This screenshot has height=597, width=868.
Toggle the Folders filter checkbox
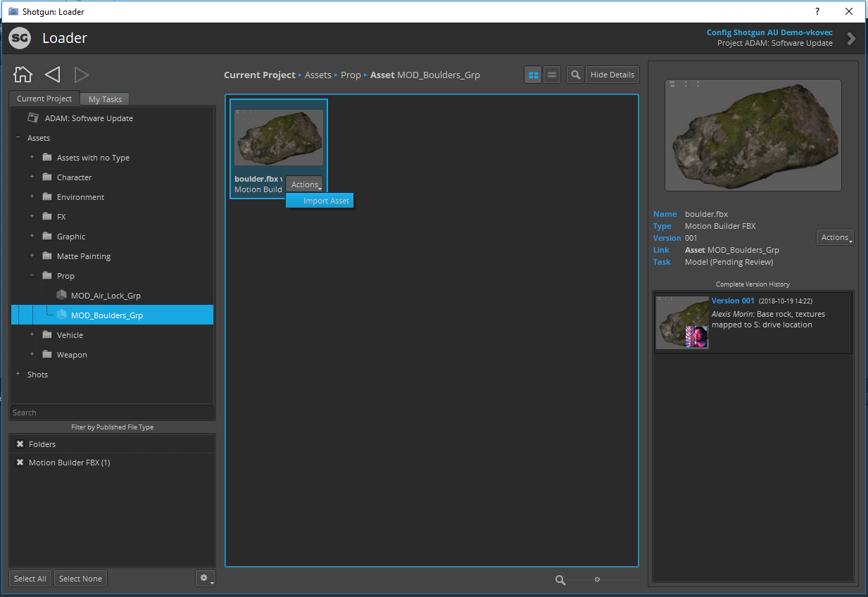coord(19,444)
